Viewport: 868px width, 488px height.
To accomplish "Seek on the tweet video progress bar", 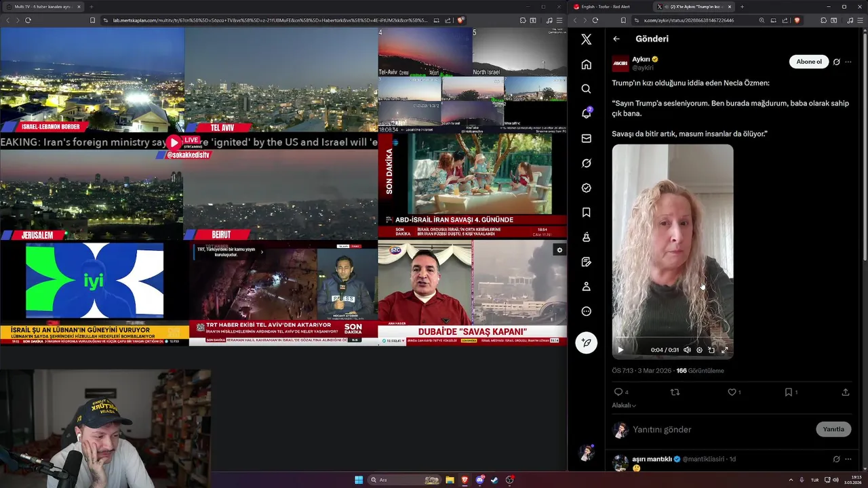I will click(x=673, y=338).
